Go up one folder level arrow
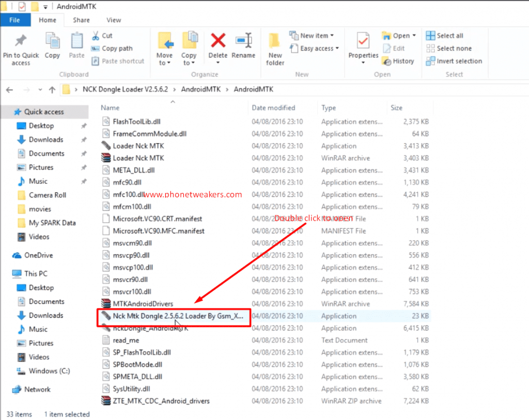Screen dimensions: 529x420 point(52,90)
